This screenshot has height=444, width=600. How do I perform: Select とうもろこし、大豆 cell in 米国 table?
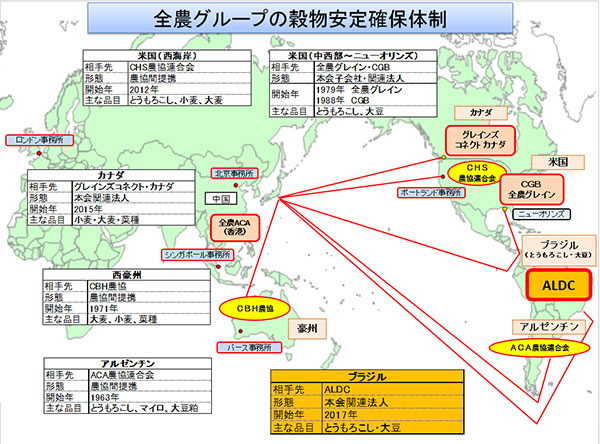point(375,111)
